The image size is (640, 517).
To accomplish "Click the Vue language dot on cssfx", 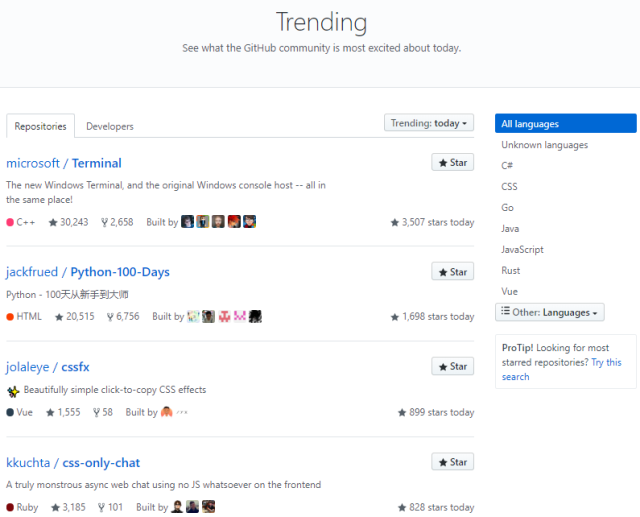I will click(10, 413).
